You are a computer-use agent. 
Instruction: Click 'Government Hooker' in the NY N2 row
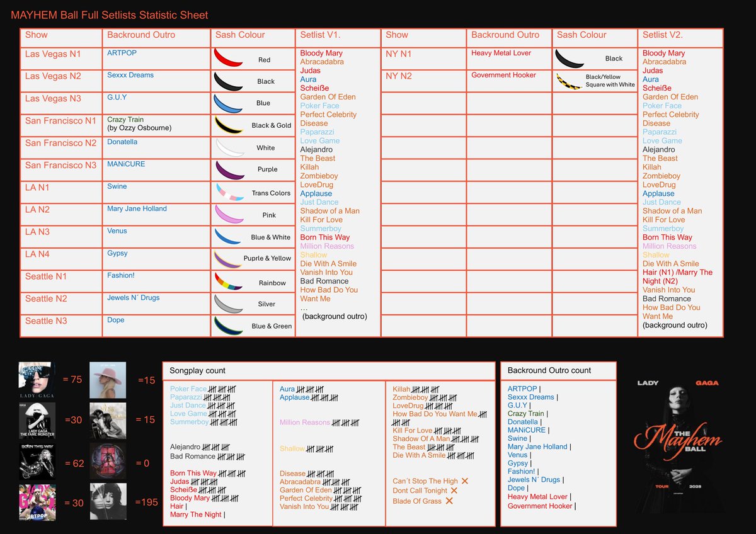tap(503, 75)
